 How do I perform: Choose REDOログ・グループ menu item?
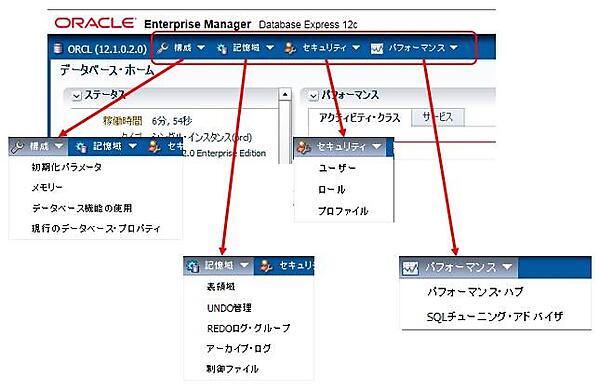click(249, 328)
